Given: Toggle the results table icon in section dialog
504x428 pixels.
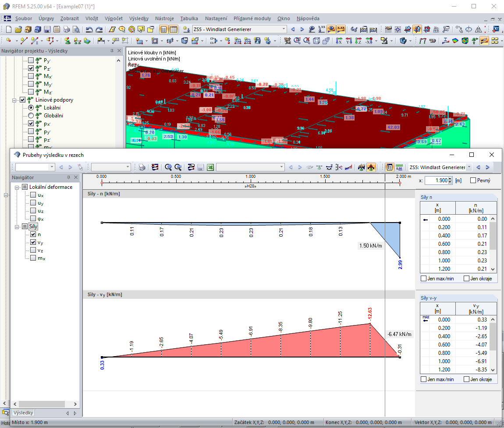Looking at the screenshot, I should point(390,167).
